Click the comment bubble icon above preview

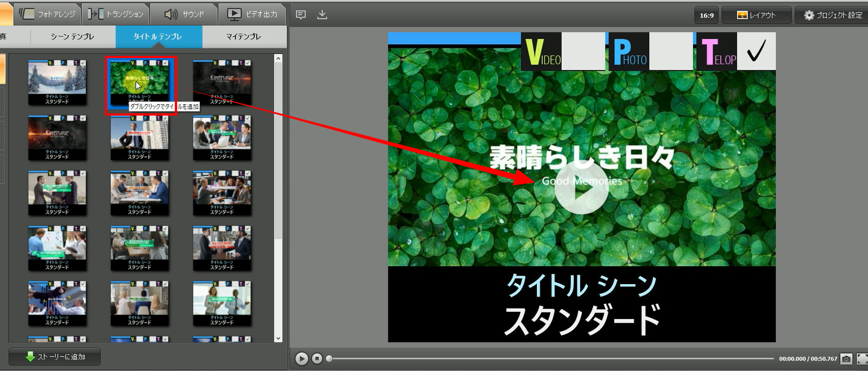click(x=301, y=15)
